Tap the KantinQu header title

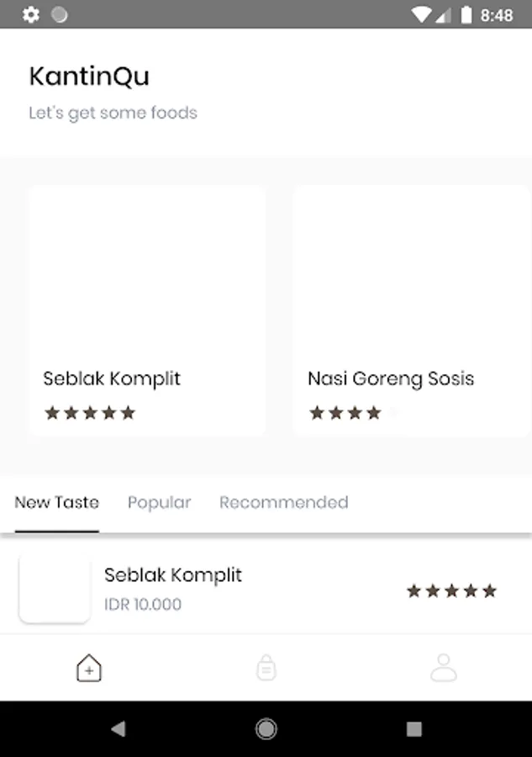(x=89, y=77)
